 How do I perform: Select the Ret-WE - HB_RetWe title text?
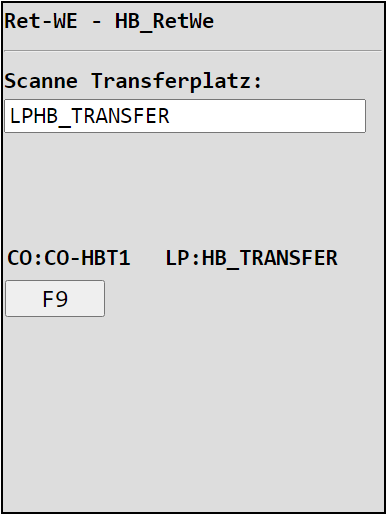(109, 21)
